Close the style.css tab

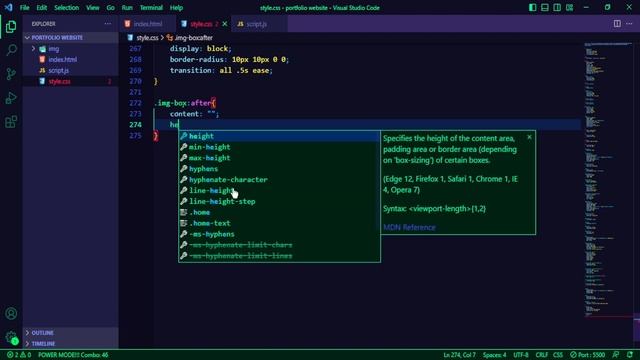(x=224, y=24)
